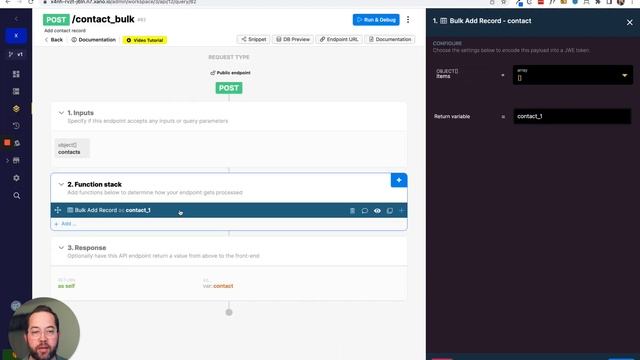Open the yellow Video Tutorial button

click(x=145, y=40)
